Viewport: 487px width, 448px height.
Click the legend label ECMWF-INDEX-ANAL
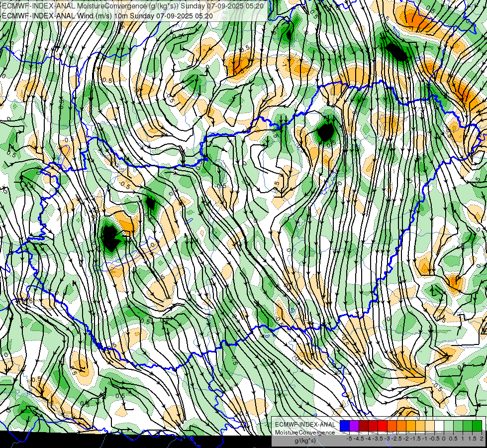pyautogui.click(x=305, y=425)
